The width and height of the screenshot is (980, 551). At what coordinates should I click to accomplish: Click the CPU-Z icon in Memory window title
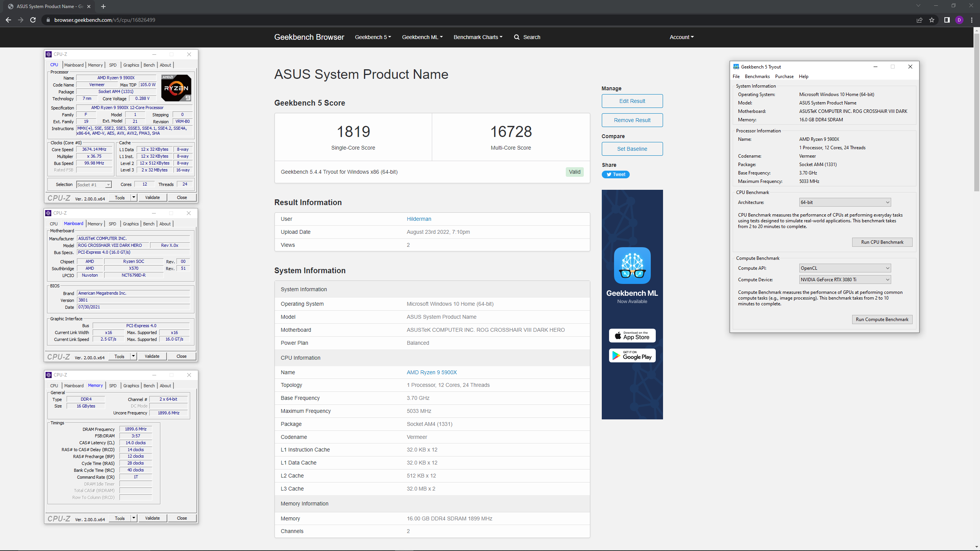click(49, 375)
